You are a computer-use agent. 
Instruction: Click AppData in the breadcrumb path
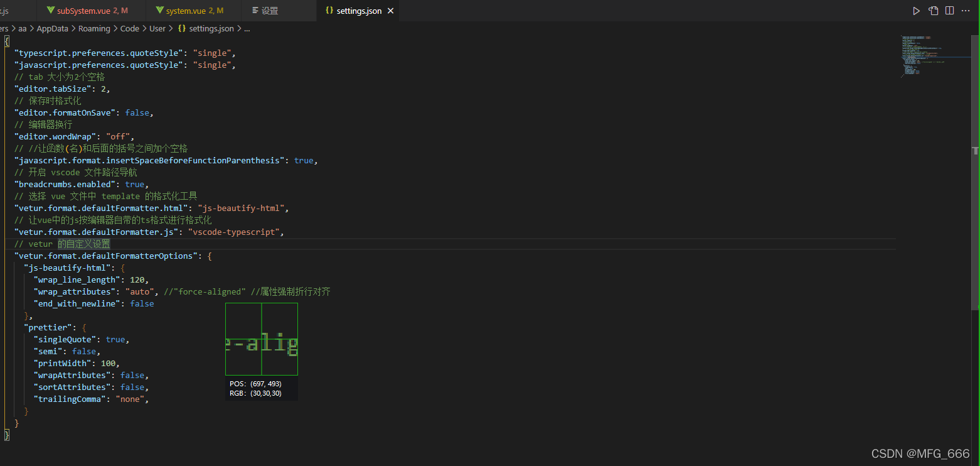[52, 28]
